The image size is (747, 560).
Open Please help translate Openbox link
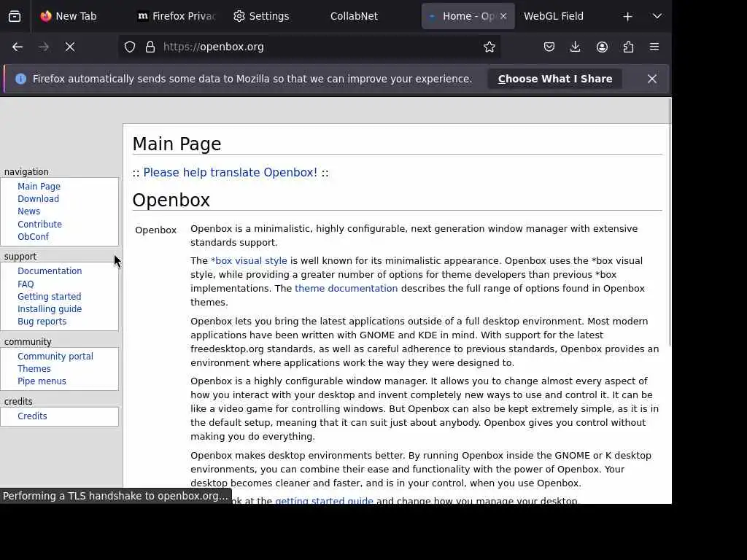click(x=230, y=172)
